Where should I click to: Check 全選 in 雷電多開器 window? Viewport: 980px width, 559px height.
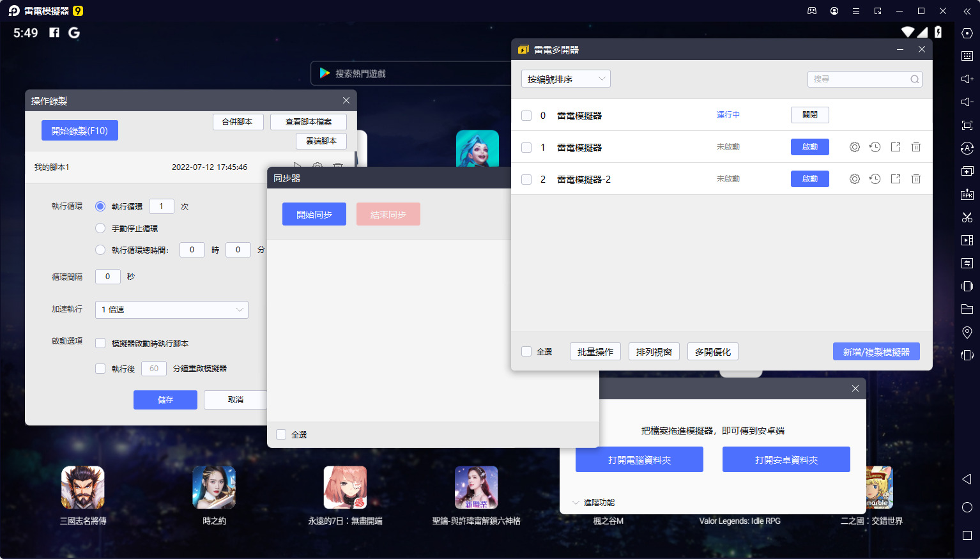pos(526,351)
